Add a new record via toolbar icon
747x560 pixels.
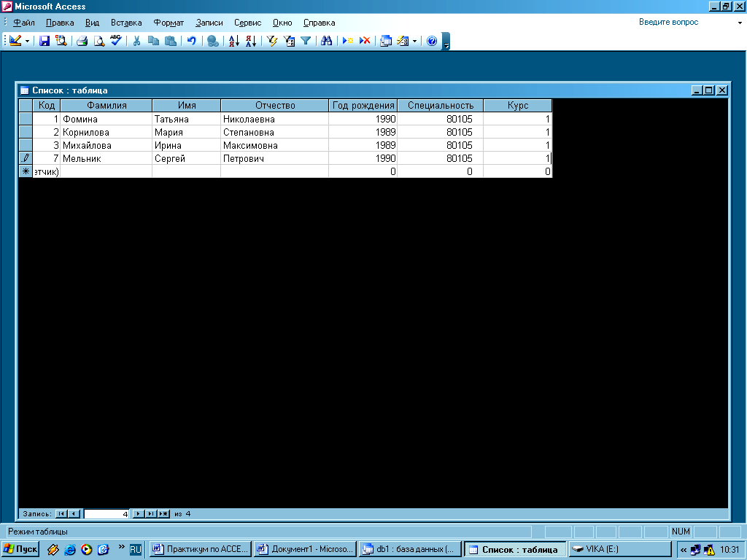tap(348, 41)
